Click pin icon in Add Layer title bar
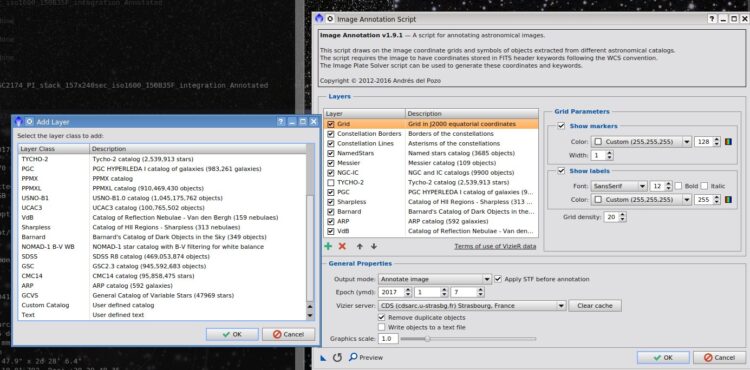This screenshot has width=750, height=370. (x=29, y=122)
